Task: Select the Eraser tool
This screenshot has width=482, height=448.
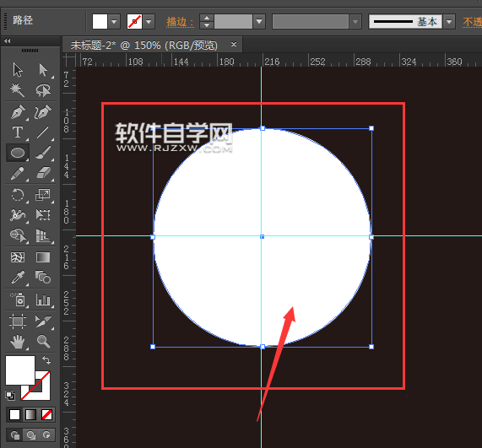Action: coord(43,173)
